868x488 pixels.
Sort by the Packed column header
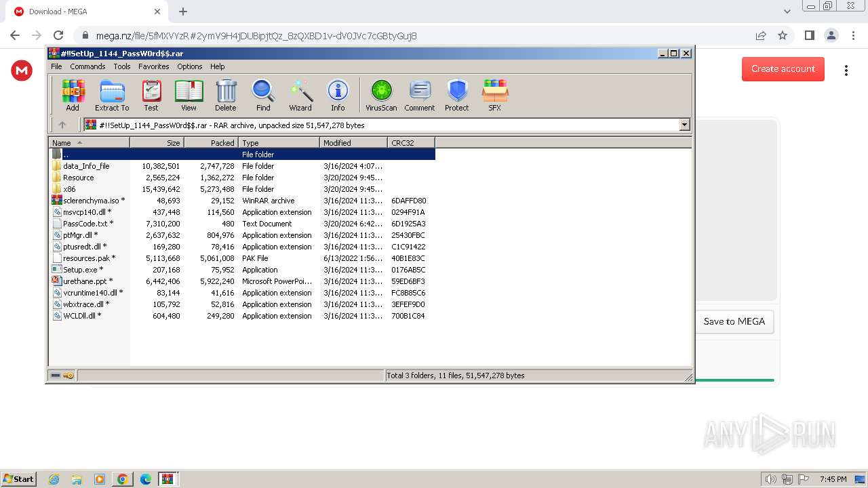pyautogui.click(x=211, y=142)
